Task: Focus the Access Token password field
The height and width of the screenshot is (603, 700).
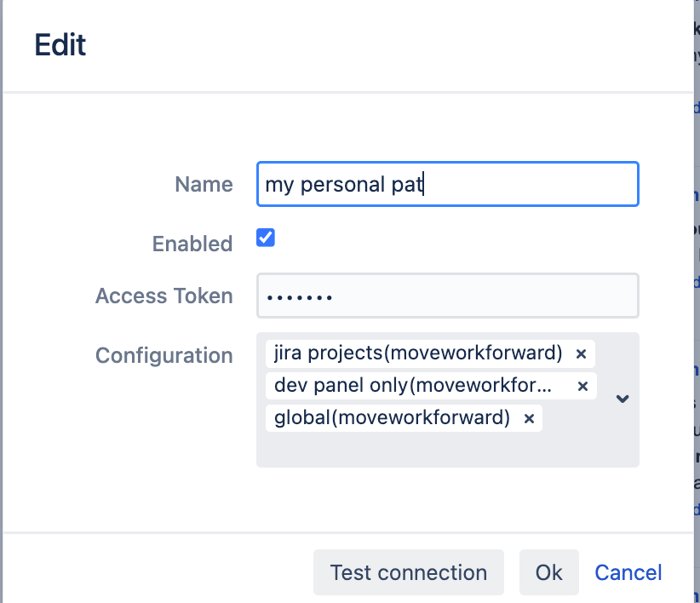Action: (x=447, y=296)
